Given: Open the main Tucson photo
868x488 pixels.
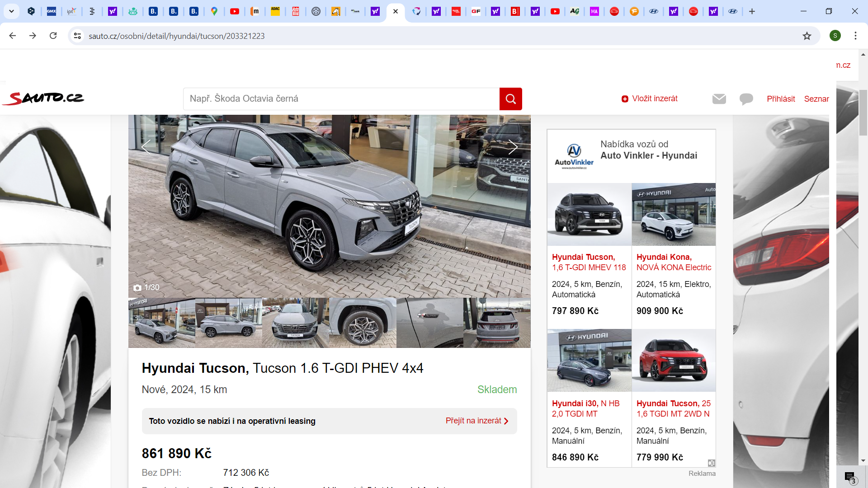Looking at the screenshot, I should [x=330, y=206].
